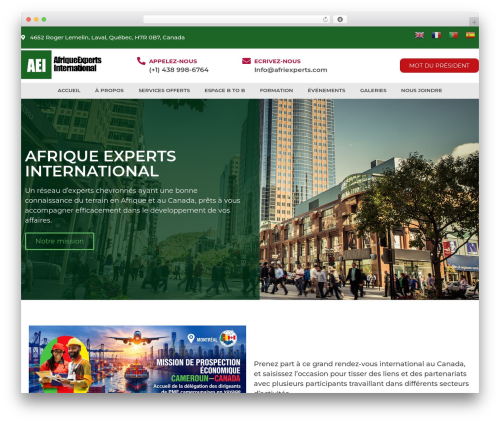500x423 pixels.
Task: Click the browser download icon beside the address bar
Action: click(340, 19)
